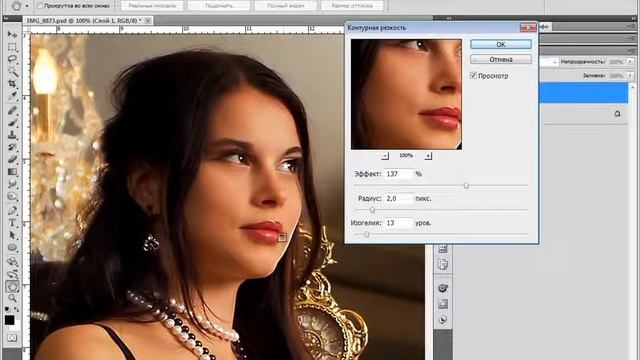The height and width of the screenshot is (360, 640).
Task: Toggle Quick Mask mode icon
Action: [x=12, y=338]
